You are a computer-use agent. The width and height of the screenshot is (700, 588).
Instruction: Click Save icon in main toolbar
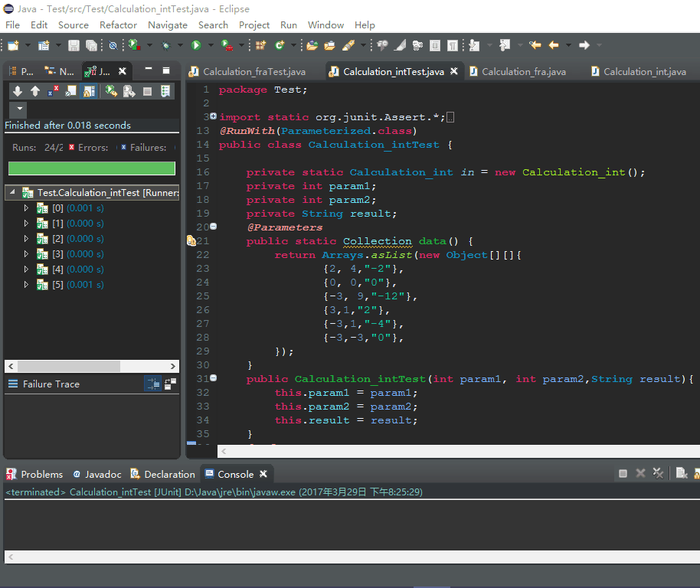[74, 45]
